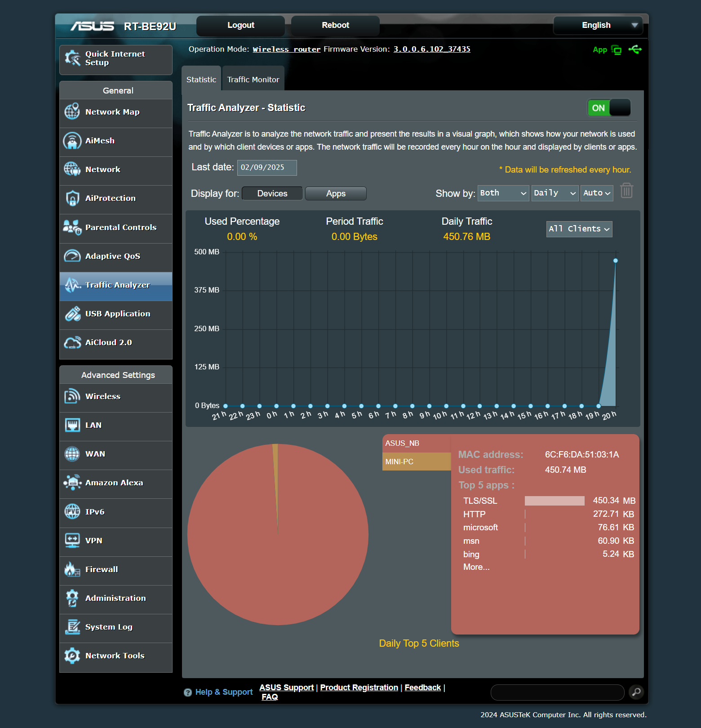Click the Administration gear icon
Image resolution: width=701 pixels, height=728 pixels.
(x=72, y=598)
